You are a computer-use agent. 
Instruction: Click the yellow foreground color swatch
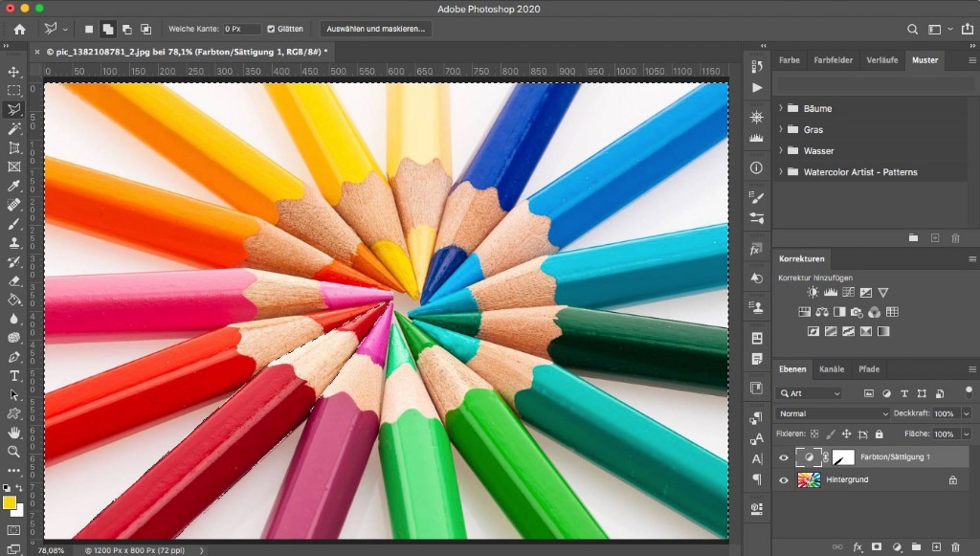[10, 502]
